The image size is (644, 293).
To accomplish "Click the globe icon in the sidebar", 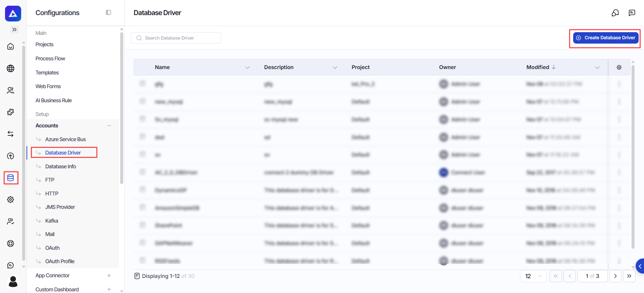I will 10,68.
